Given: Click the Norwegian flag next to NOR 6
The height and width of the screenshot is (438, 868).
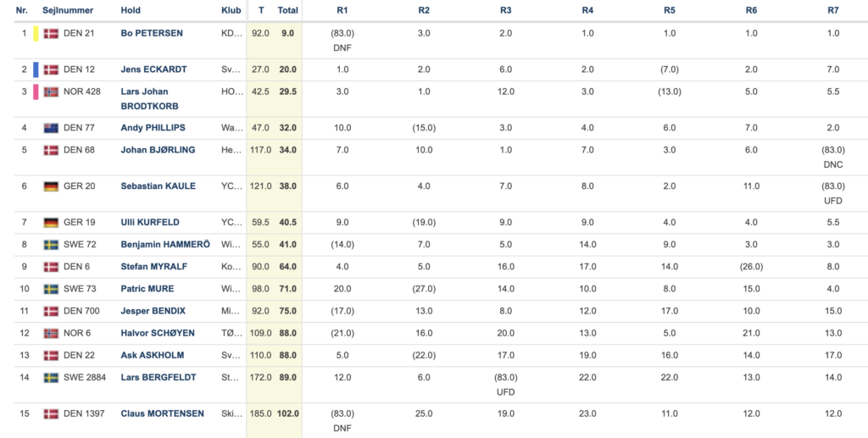Looking at the screenshot, I should pyautogui.click(x=51, y=334).
